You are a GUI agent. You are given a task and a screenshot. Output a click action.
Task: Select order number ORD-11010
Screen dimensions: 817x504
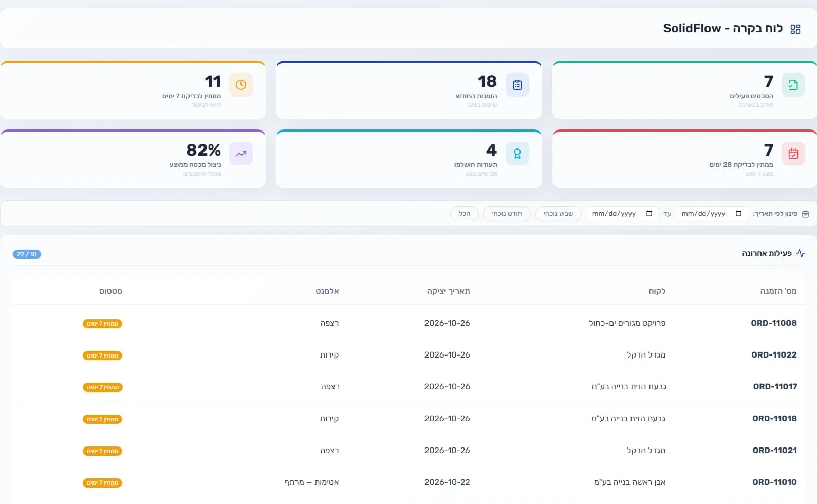tap(774, 482)
